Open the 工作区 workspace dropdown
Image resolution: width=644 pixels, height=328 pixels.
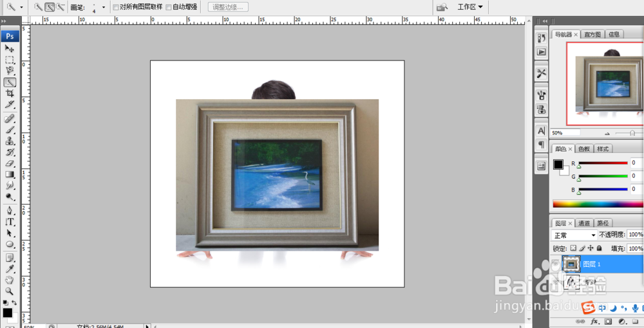[470, 7]
